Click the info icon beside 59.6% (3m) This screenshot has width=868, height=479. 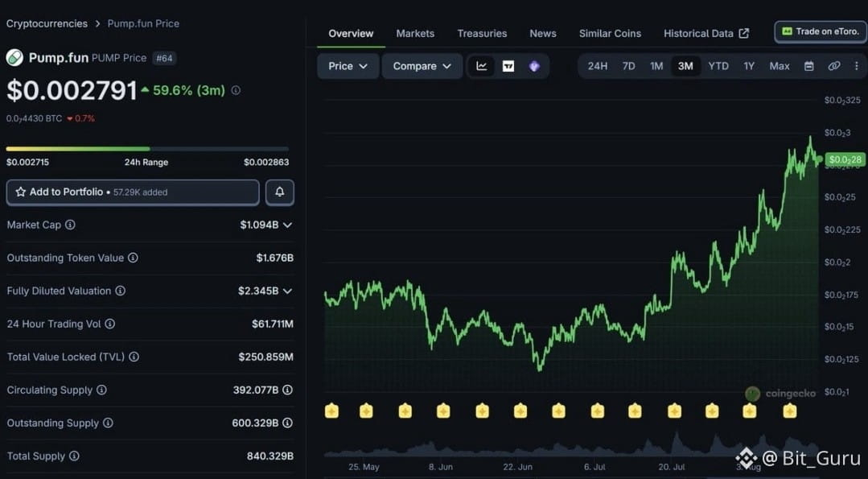click(236, 89)
